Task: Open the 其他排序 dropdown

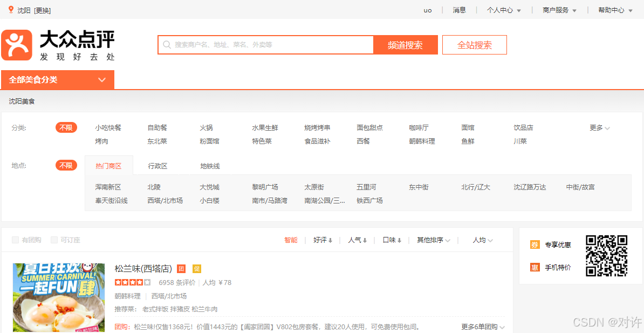Action: [434, 240]
